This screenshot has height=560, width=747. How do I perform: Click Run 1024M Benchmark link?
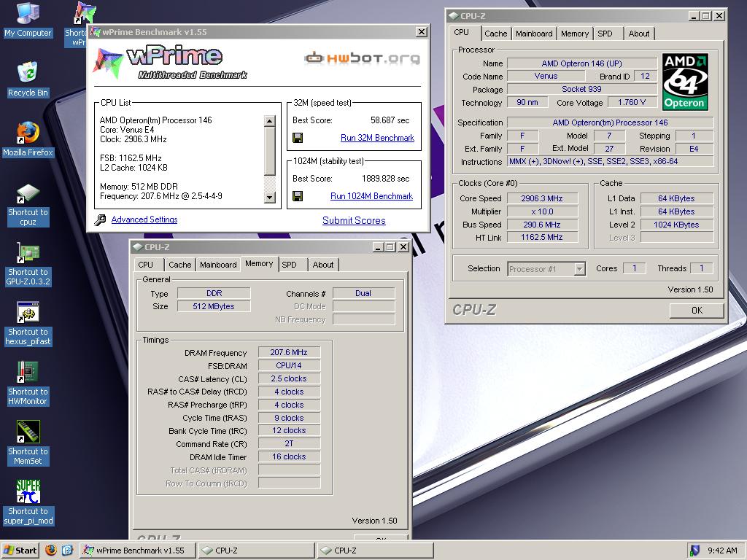(371, 195)
